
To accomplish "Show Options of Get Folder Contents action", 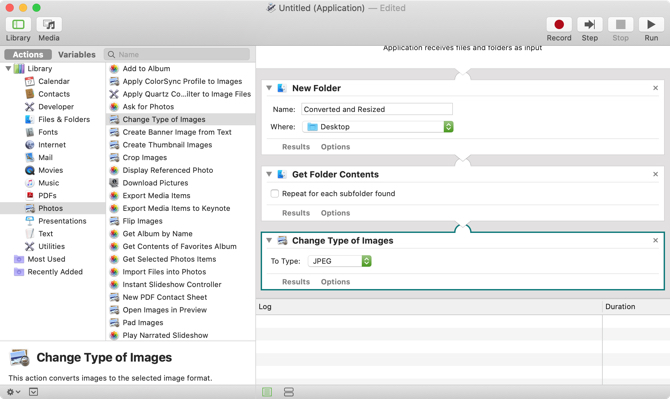I will [x=335, y=213].
